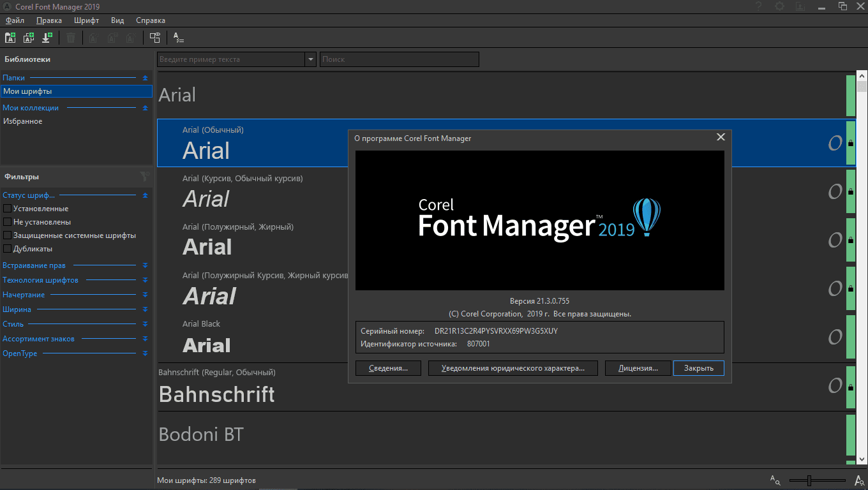Select Избранное collection item
Screen dimensions: 868x490
(x=77, y=121)
